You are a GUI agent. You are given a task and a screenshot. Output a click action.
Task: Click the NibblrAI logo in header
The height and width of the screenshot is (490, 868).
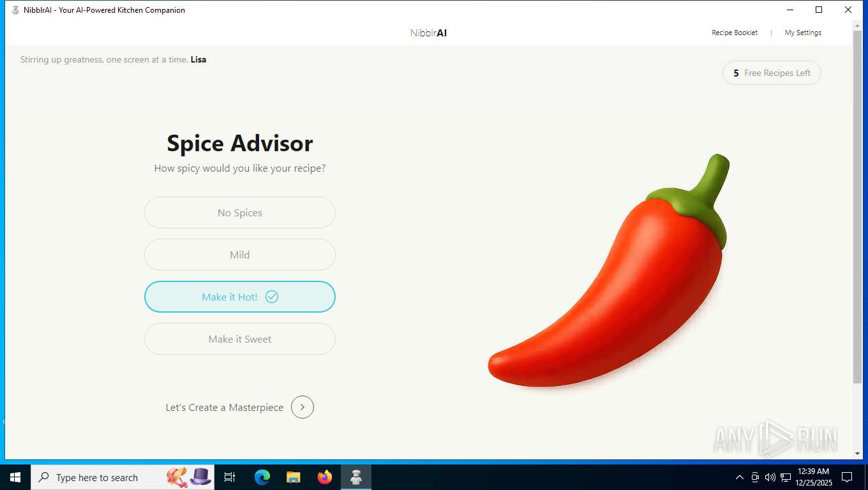click(x=428, y=33)
